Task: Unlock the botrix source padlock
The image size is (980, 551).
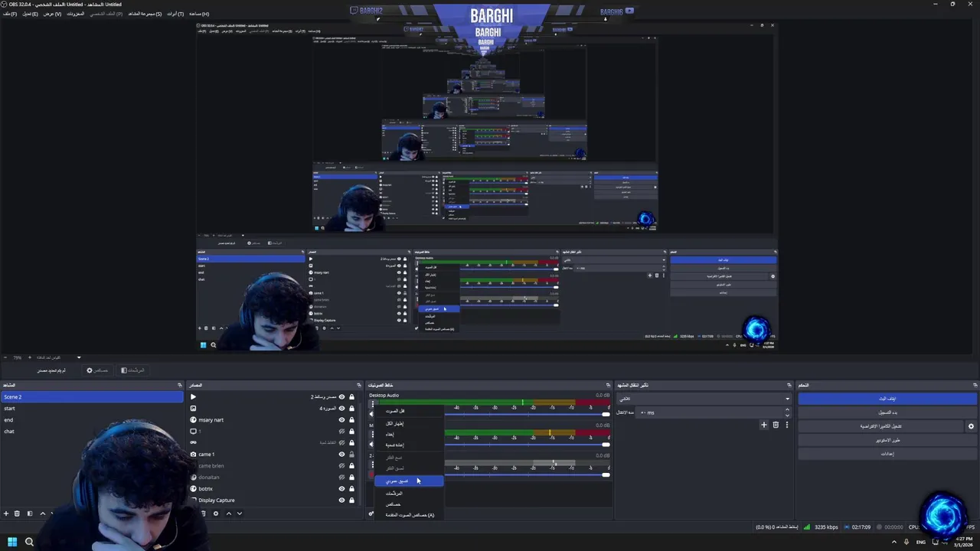Action: point(351,488)
